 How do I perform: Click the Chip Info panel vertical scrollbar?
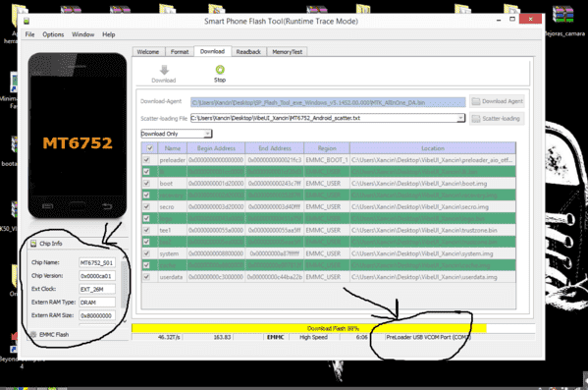click(x=125, y=289)
